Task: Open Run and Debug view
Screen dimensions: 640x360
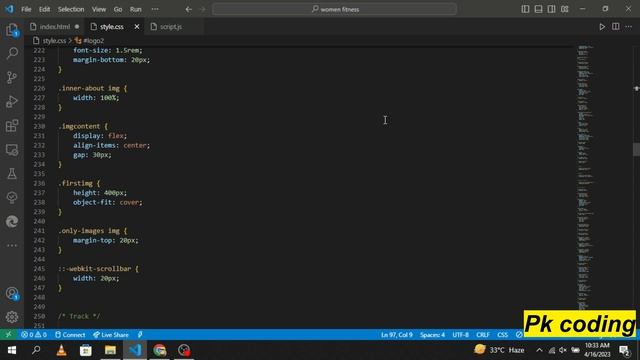Action: point(12,101)
